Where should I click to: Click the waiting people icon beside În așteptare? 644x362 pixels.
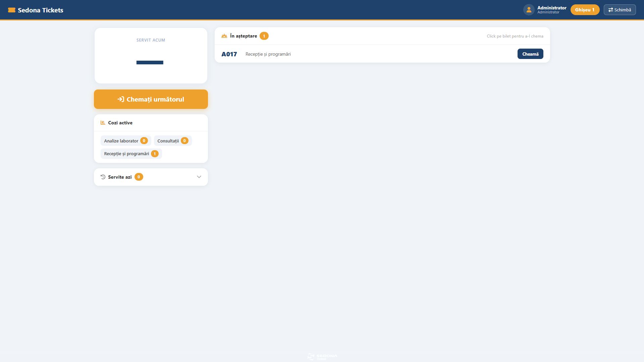(x=224, y=36)
